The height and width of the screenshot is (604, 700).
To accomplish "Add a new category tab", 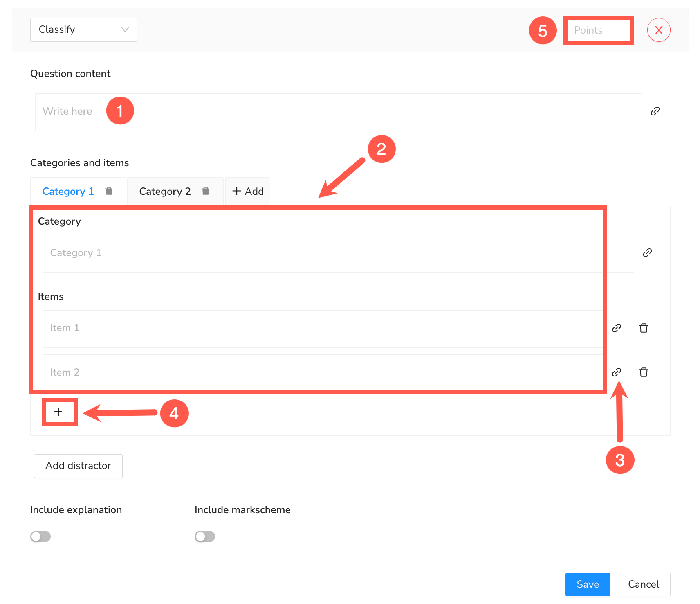I will click(x=248, y=192).
